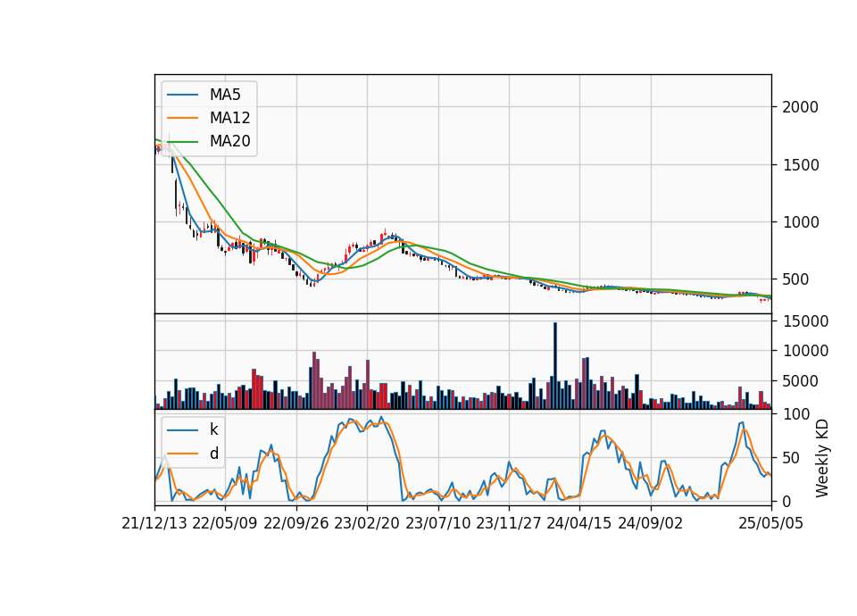Click the 22/05/09 date label

point(225,523)
